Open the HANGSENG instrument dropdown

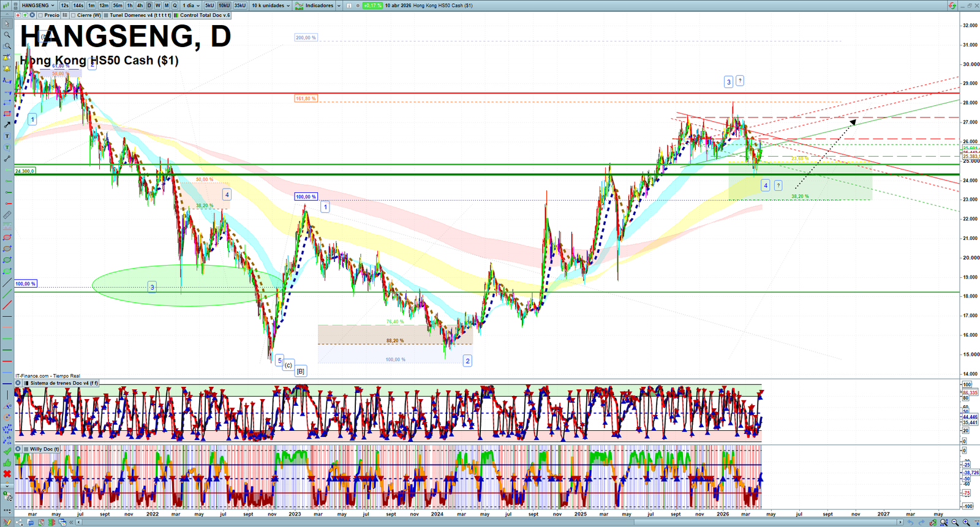coord(38,6)
